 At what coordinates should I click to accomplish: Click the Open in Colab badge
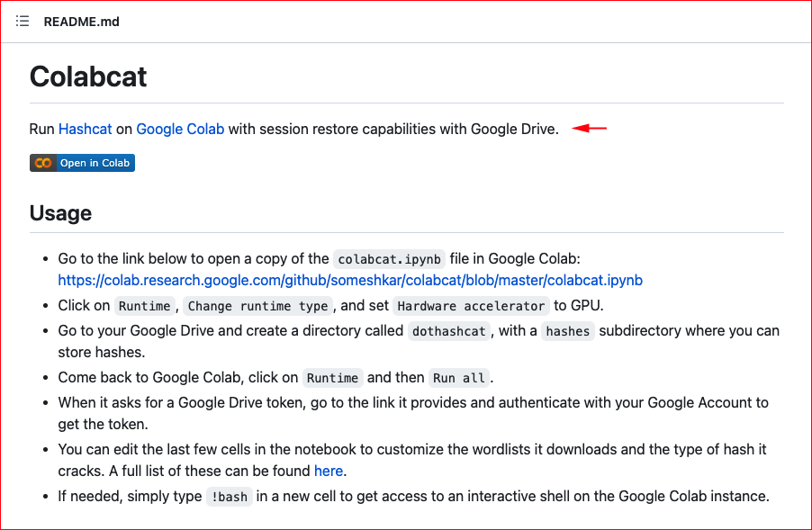(x=82, y=163)
